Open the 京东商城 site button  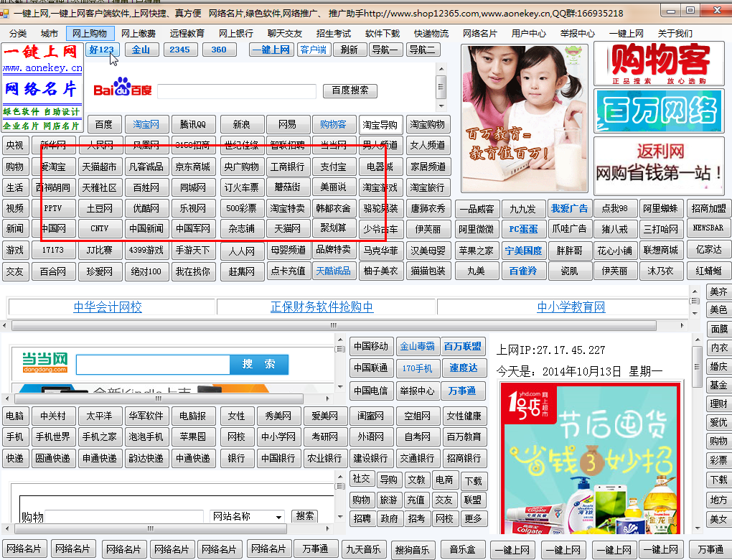[193, 167]
